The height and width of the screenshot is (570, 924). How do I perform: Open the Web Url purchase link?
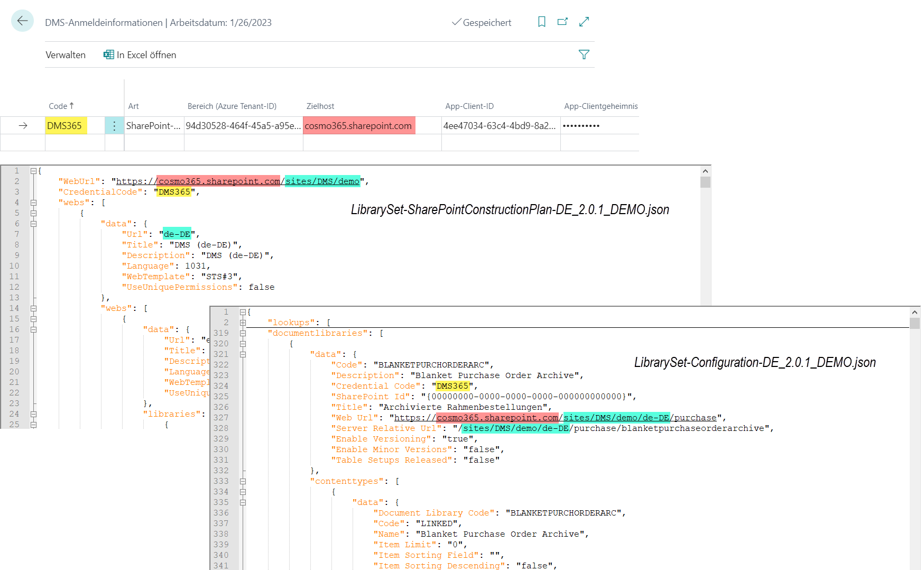click(555, 418)
